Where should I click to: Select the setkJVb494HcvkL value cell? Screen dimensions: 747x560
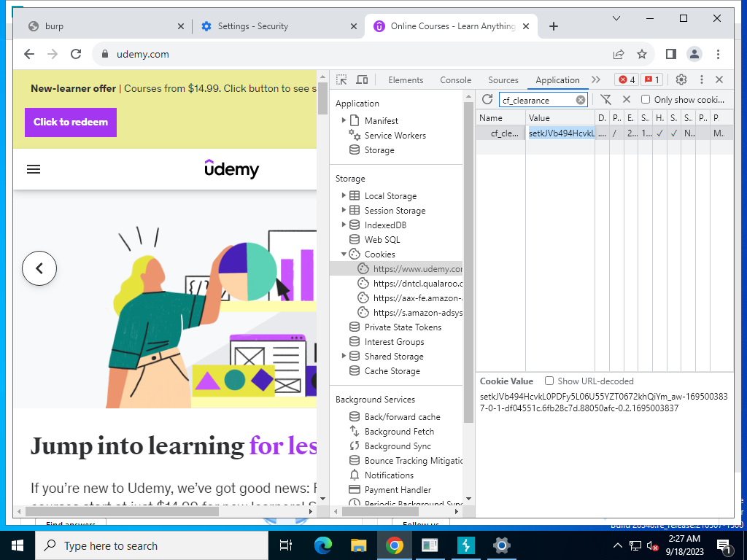561,133
